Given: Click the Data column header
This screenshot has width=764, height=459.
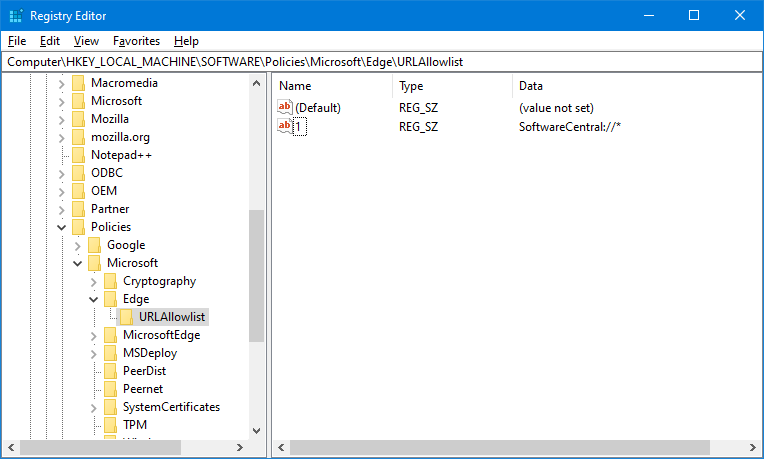Looking at the screenshot, I should pos(531,86).
